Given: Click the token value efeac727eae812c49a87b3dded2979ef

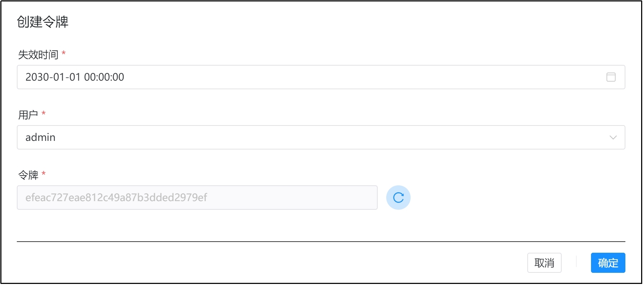Looking at the screenshot, I should (x=116, y=198).
